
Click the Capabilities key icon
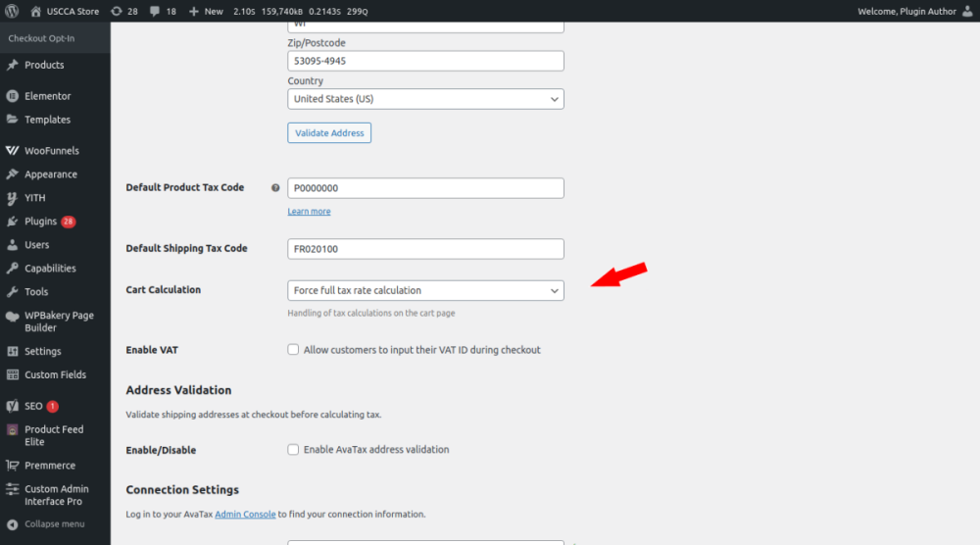pyautogui.click(x=12, y=269)
